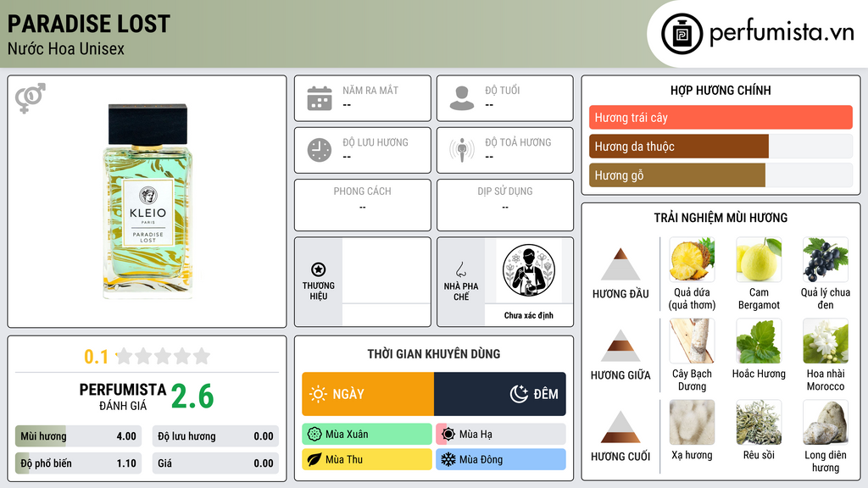868x488 pixels.
Task: Click the Hương đầu pyramid icon
Action: [620, 264]
